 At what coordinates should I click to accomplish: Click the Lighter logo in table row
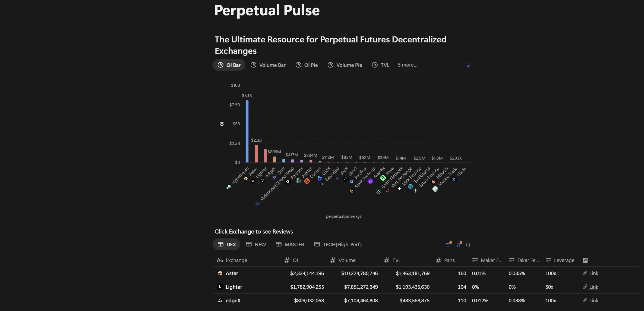220,287
